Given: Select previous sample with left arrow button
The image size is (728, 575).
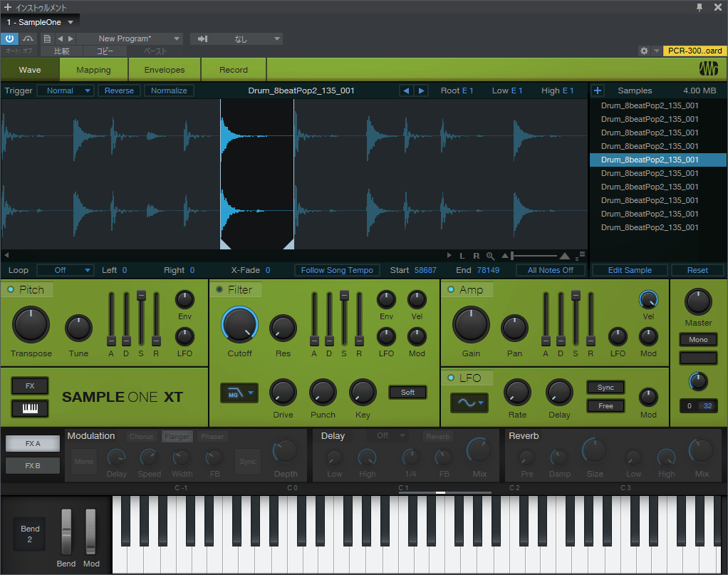Looking at the screenshot, I should (406, 90).
